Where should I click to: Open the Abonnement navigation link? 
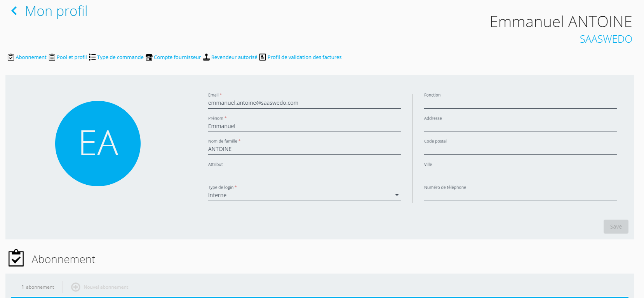[x=31, y=57]
